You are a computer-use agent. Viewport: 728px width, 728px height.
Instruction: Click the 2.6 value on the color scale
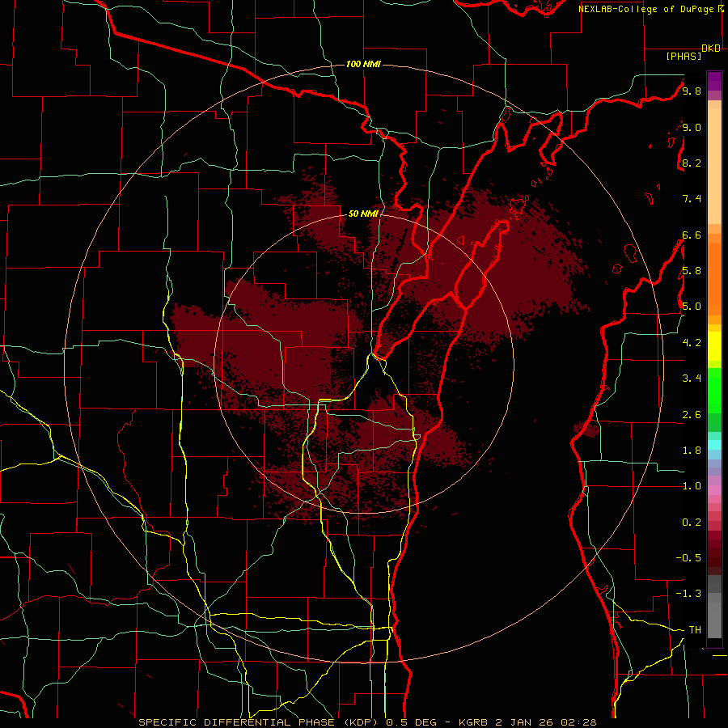click(x=692, y=415)
